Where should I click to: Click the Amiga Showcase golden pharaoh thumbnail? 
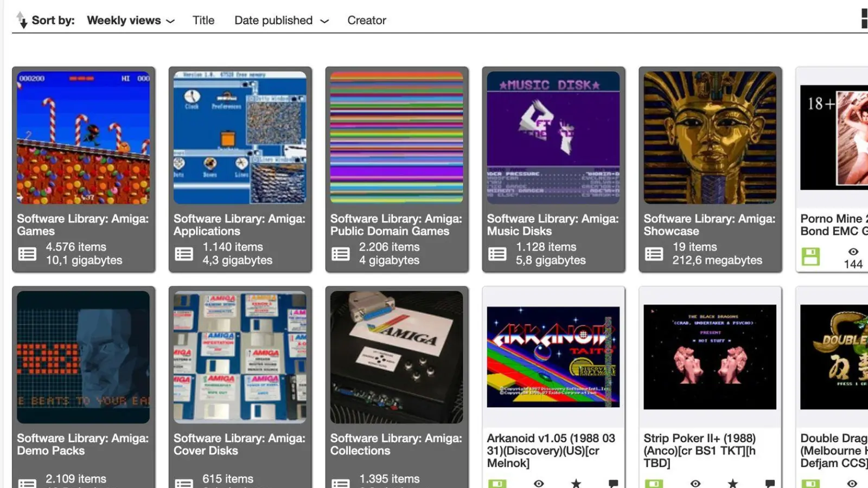pos(710,137)
